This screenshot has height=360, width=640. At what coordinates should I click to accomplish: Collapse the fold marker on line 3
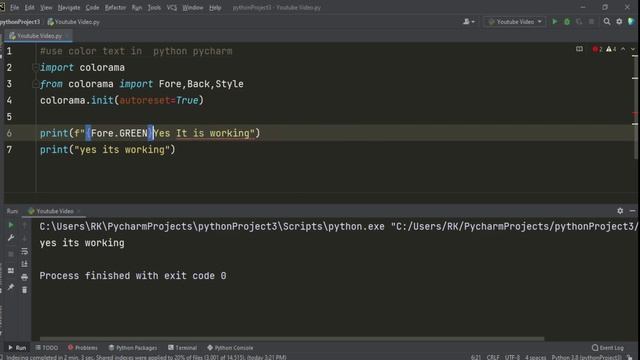(35, 84)
